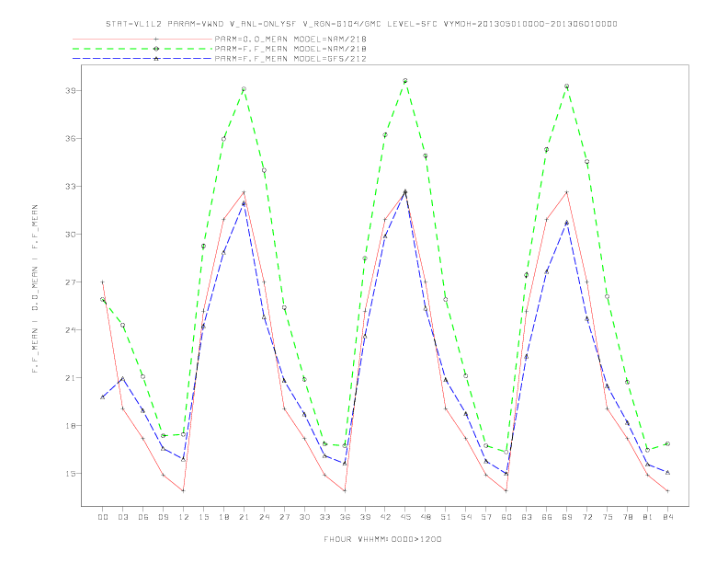This screenshot has width=728, height=563.
Task: Click the forecast hour label 39 on x-axis
Action: (x=365, y=517)
